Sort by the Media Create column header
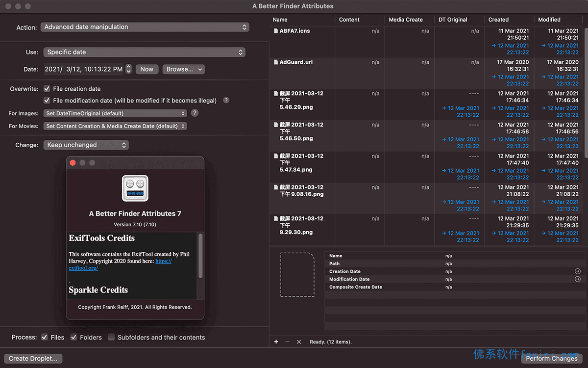Viewport: 588px width, 368px height. pyautogui.click(x=406, y=20)
